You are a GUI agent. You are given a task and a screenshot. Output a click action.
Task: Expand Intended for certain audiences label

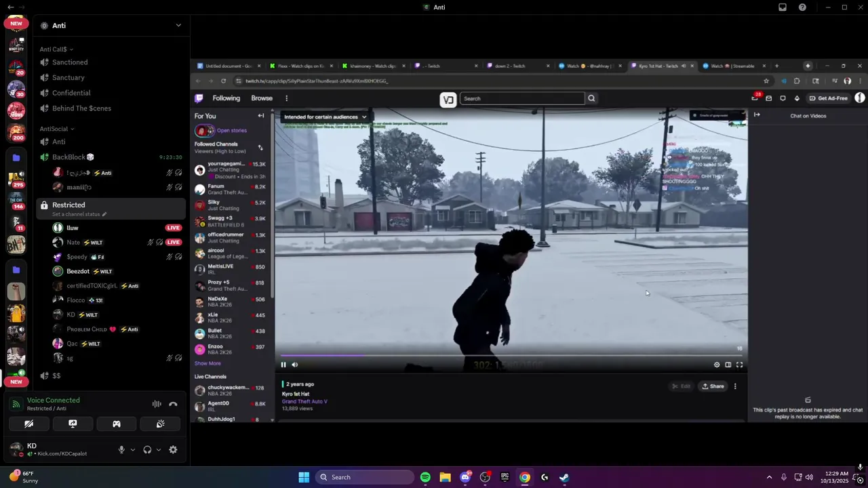pyautogui.click(x=325, y=117)
